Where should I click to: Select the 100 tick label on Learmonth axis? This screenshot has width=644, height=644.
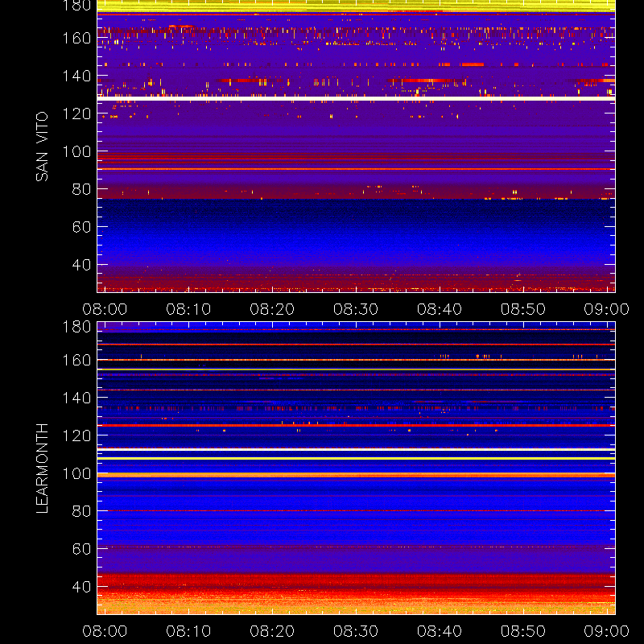coord(76,473)
